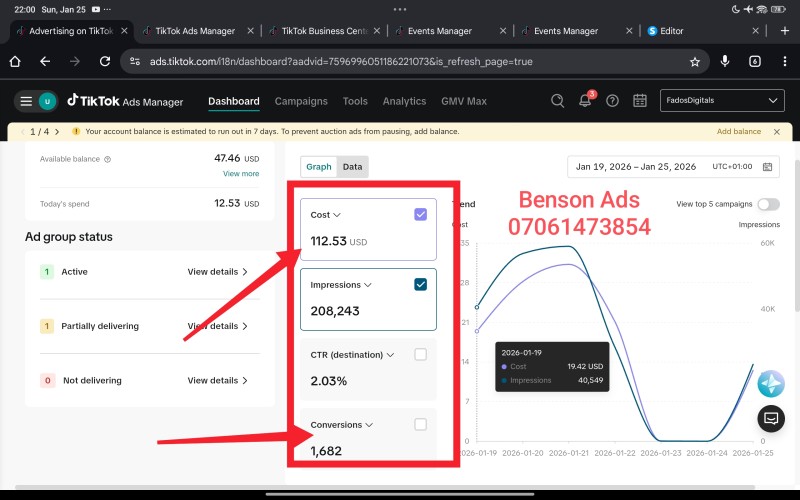Viewport: 800px width, 500px height.
Task: Open the GMV Max nav item
Action: tap(464, 101)
